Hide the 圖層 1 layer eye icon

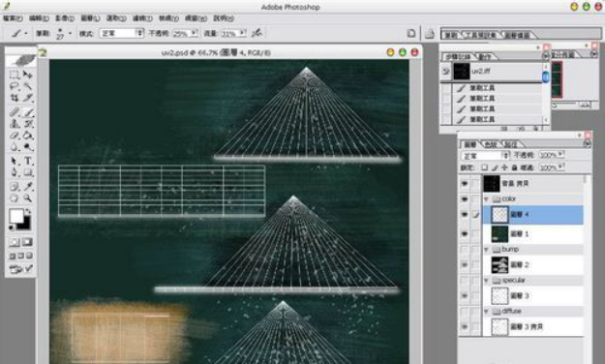[x=465, y=234]
